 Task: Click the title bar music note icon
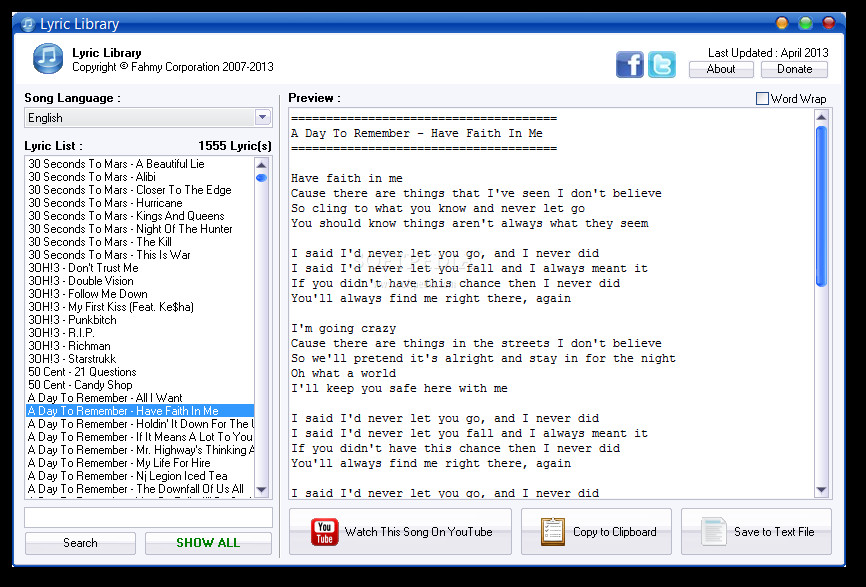pos(28,24)
